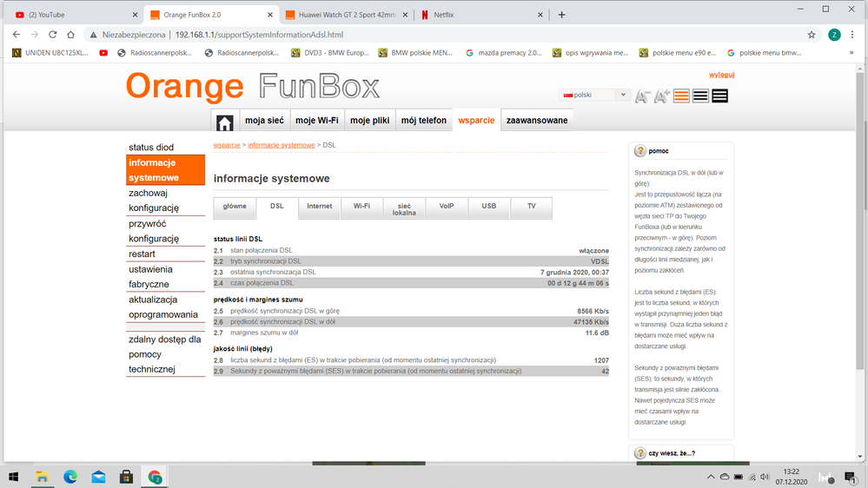Decrease font size with A- icon
Image resolution: width=868 pixels, height=488 pixels.
click(643, 96)
